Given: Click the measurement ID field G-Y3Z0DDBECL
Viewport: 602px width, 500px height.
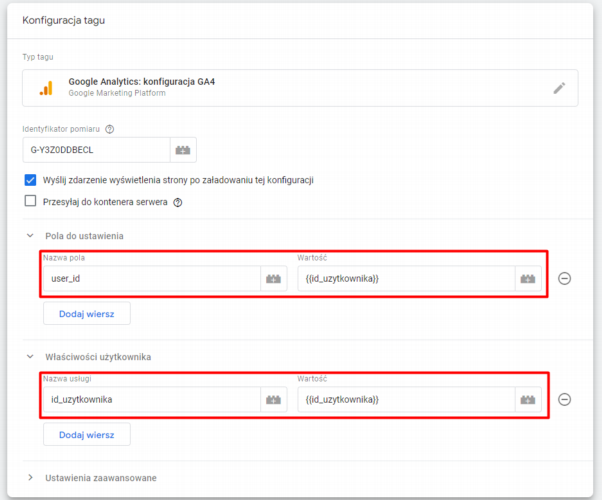Looking at the screenshot, I should click(x=95, y=150).
